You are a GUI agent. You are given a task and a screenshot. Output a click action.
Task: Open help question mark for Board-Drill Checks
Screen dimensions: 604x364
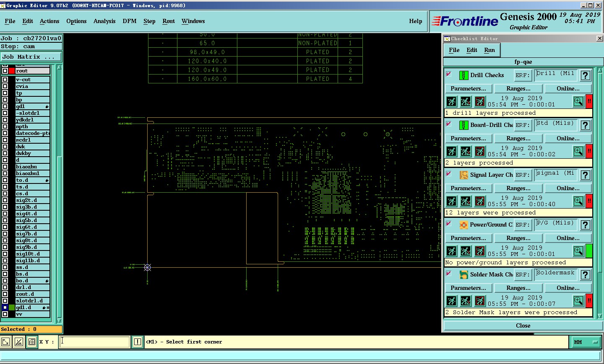586,125
